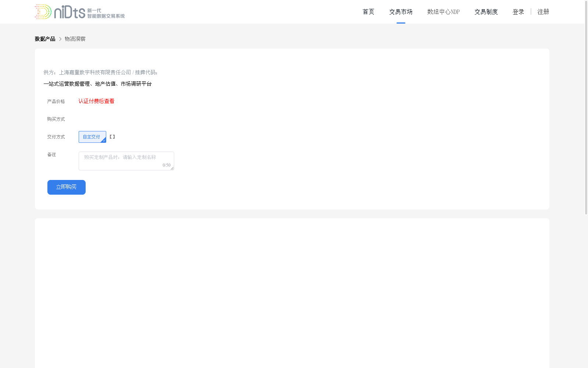Image resolution: width=588 pixels, height=368 pixels.
Task: Open the 首页 home page
Action: pos(368,12)
